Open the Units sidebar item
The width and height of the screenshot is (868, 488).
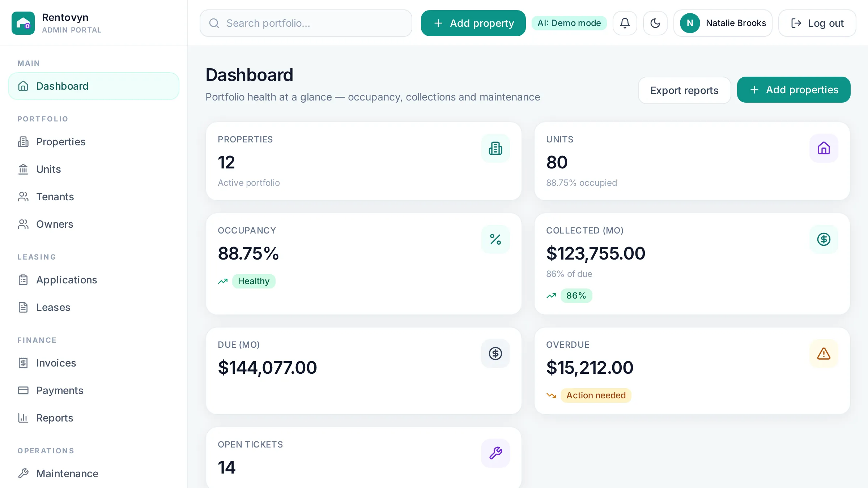coord(94,169)
